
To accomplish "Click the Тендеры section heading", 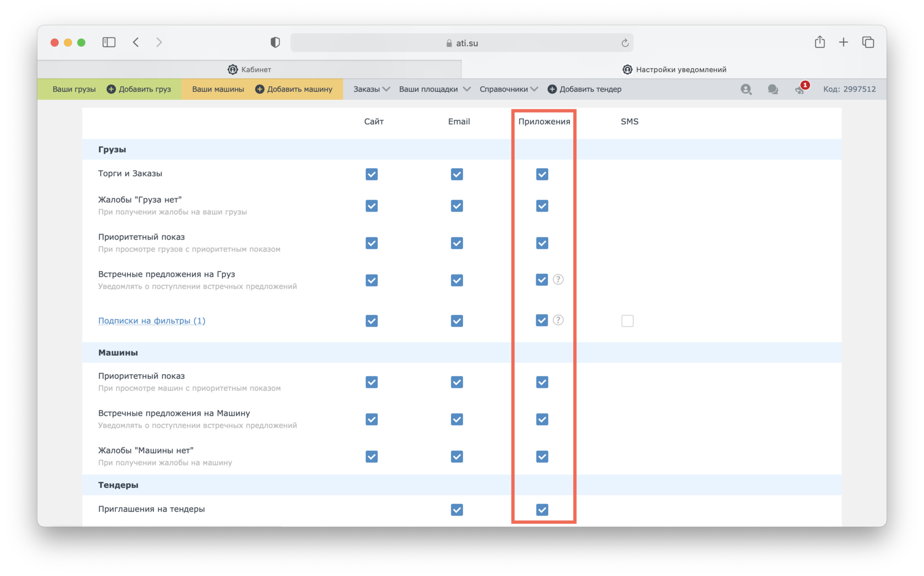I will click(x=118, y=485).
